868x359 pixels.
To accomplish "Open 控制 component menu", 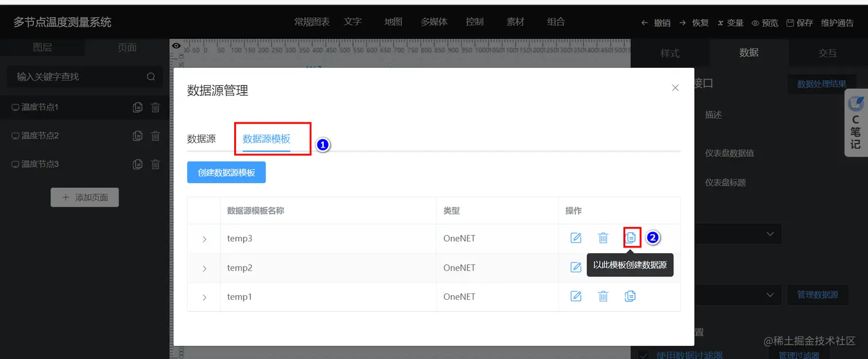I will click(x=475, y=22).
